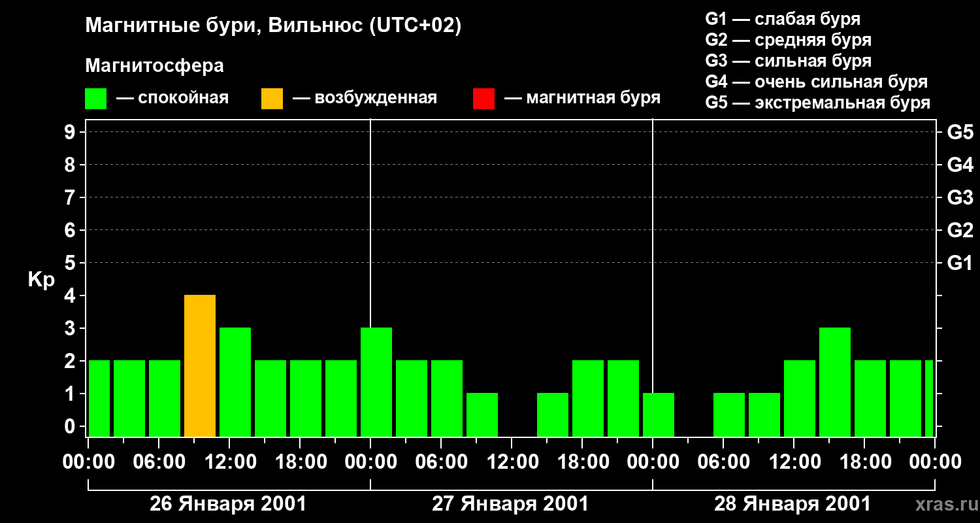
Task: Click the 'G4' label on the right axis
Action: 960,165
